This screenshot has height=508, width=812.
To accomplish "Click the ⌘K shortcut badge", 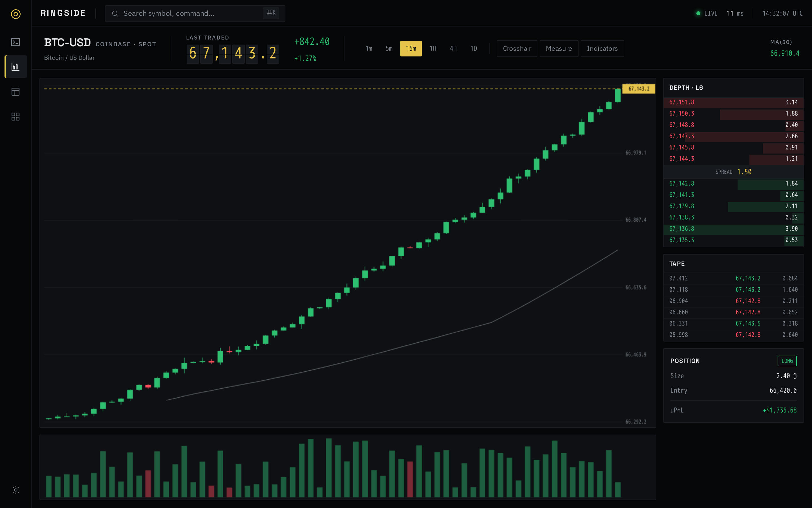I will point(271,13).
